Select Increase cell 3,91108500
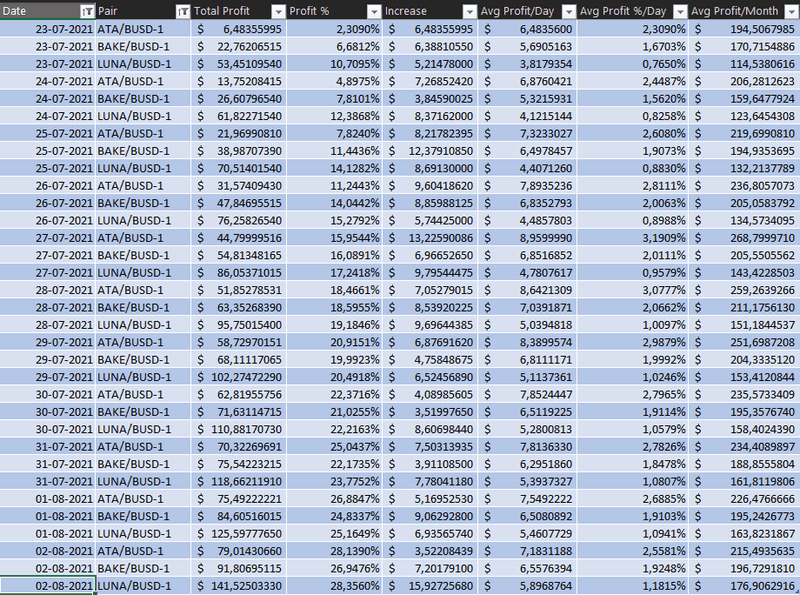Viewport: 800px width, 595px height. pyautogui.click(x=430, y=463)
